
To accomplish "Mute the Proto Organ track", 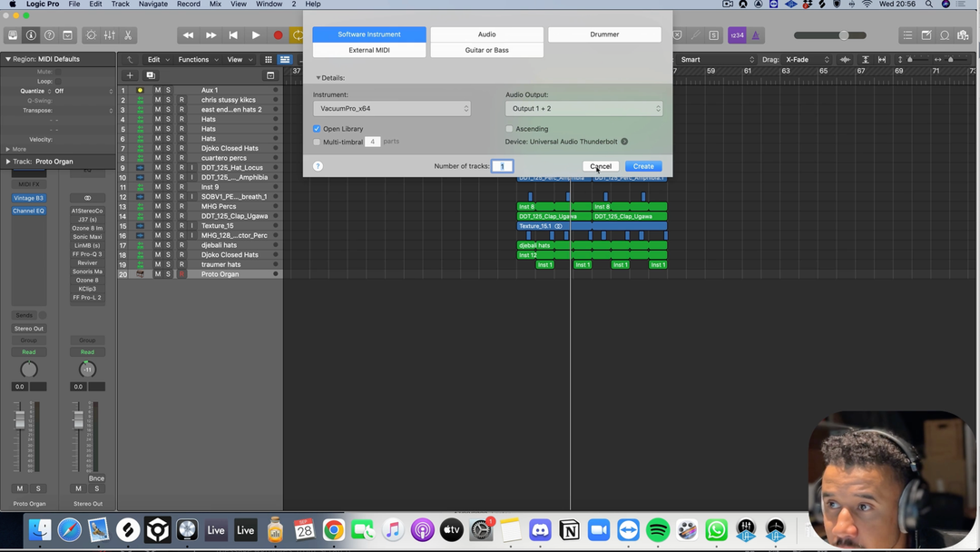I will (157, 274).
